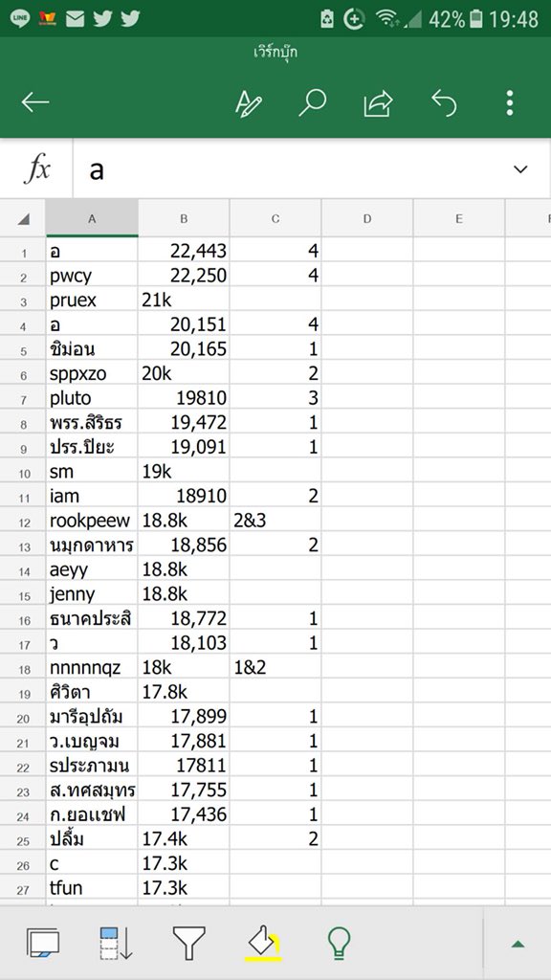Select the cell containing 'sppxzo'
Viewport: 551px width, 980px height.
[92, 374]
